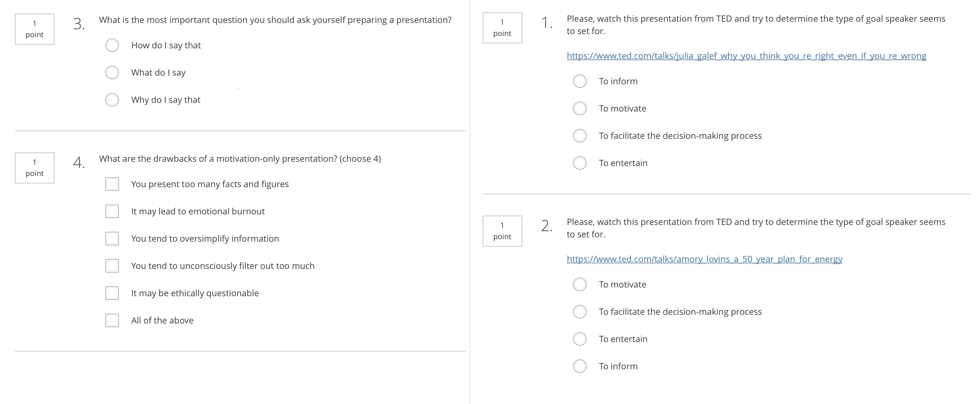The width and height of the screenshot is (980, 404).
Task: Enable "You tend to unconsciously filter out too much"
Action: point(112,266)
